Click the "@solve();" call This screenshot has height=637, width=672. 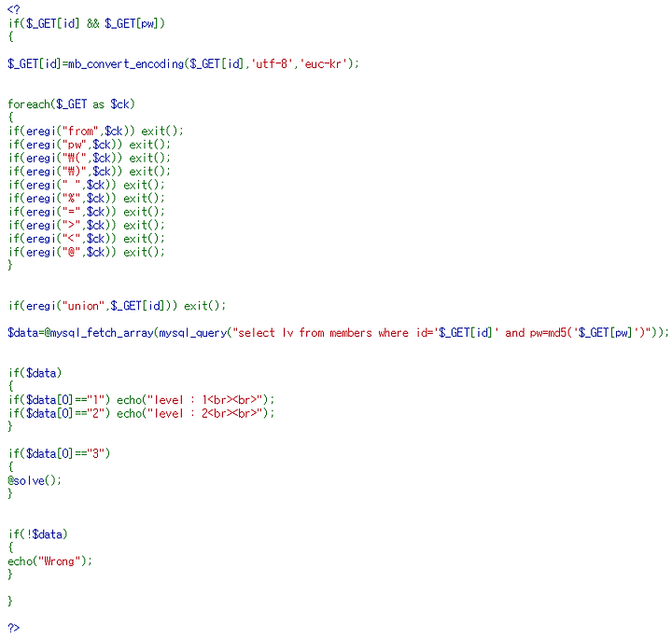(35, 480)
